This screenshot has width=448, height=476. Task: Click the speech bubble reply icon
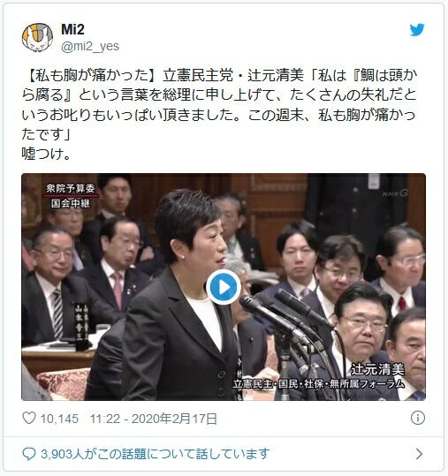coord(29,454)
